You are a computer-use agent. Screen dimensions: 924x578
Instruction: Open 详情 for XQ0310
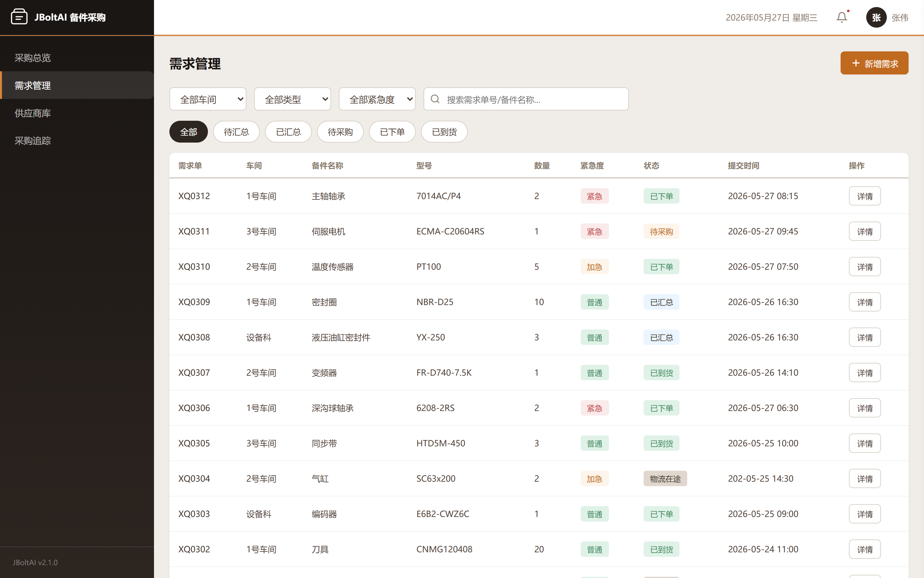(865, 267)
